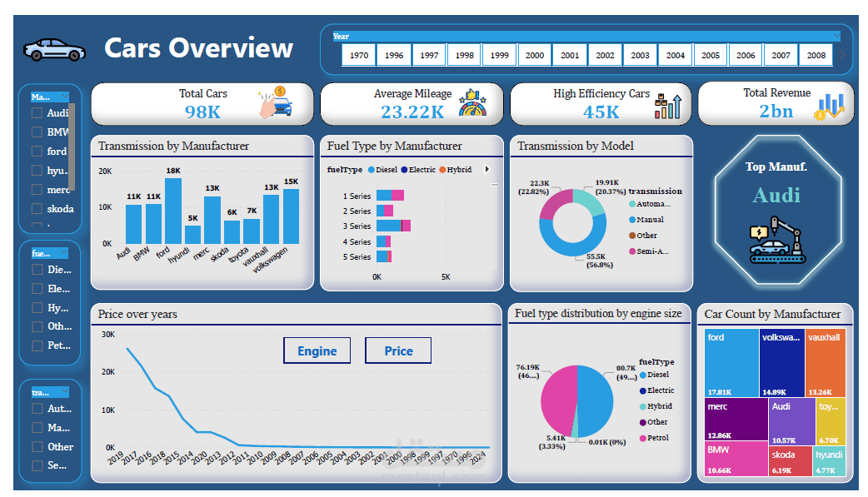Click the Total Cars hand-and-car icon
This screenshot has width=868, height=497.
[275, 102]
